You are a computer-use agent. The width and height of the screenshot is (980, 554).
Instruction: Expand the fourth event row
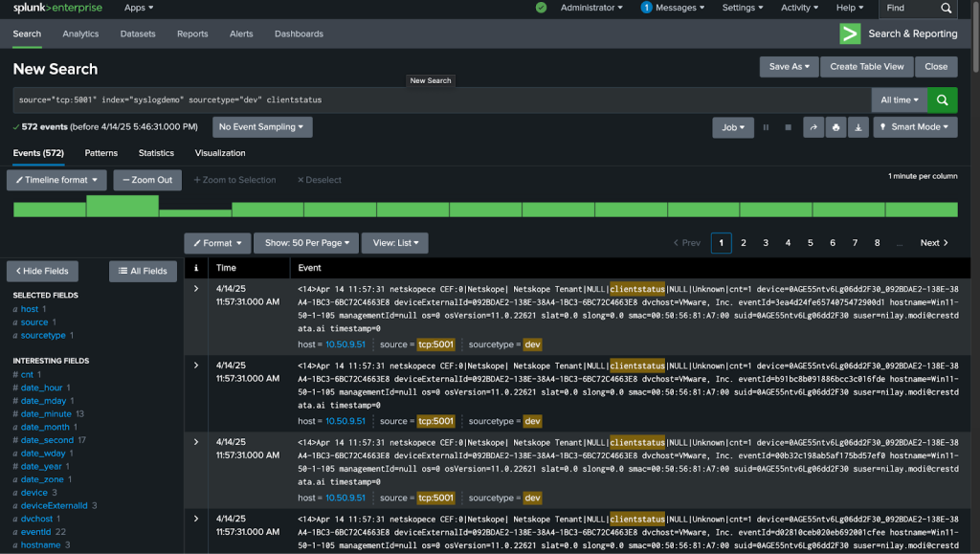click(196, 519)
